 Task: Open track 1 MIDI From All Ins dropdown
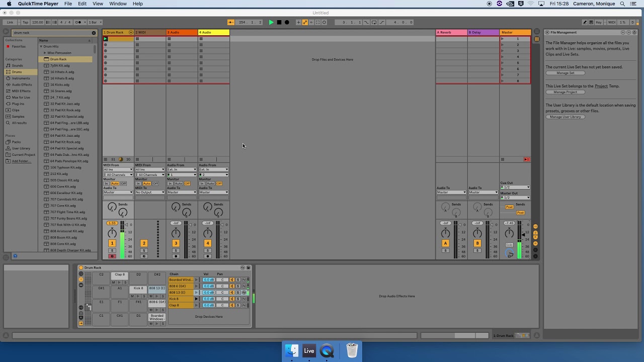coord(118,169)
